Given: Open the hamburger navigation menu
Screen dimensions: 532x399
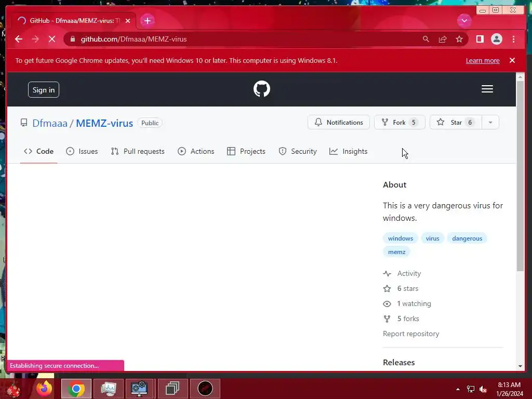Looking at the screenshot, I should point(487,89).
